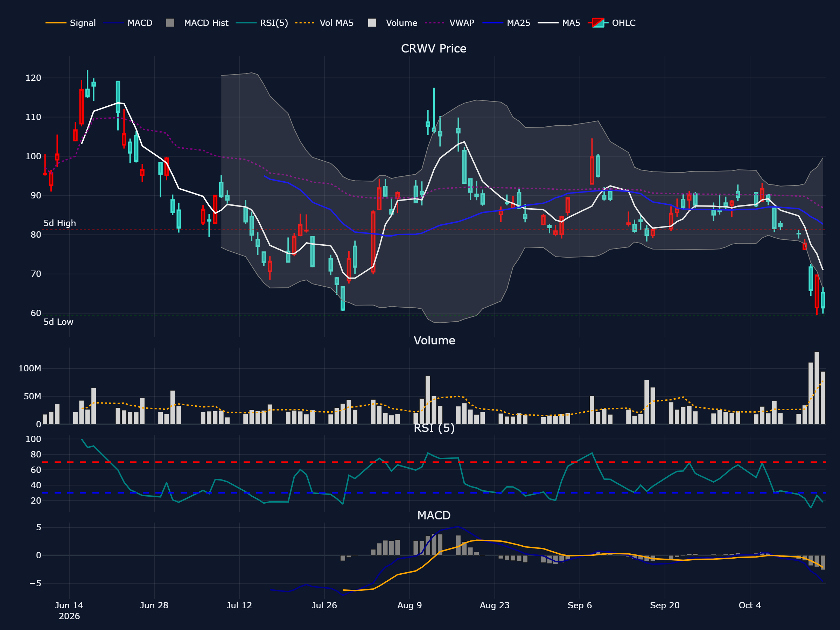Image resolution: width=840 pixels, height=630 pixels.
Task: Click the CRWV Price chart title
Action: [434, 49]
